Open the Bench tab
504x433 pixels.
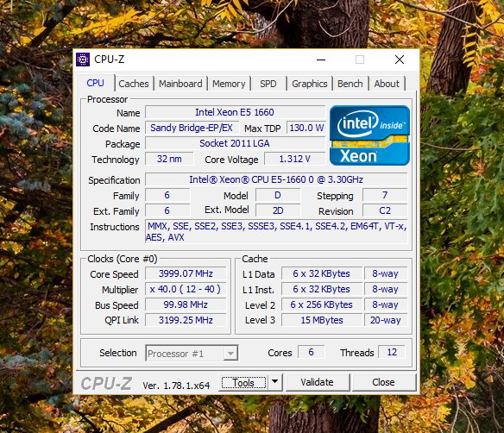coord(350,84)
